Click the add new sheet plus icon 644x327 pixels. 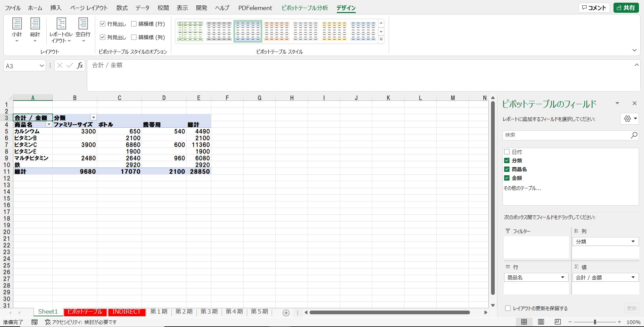286,313
